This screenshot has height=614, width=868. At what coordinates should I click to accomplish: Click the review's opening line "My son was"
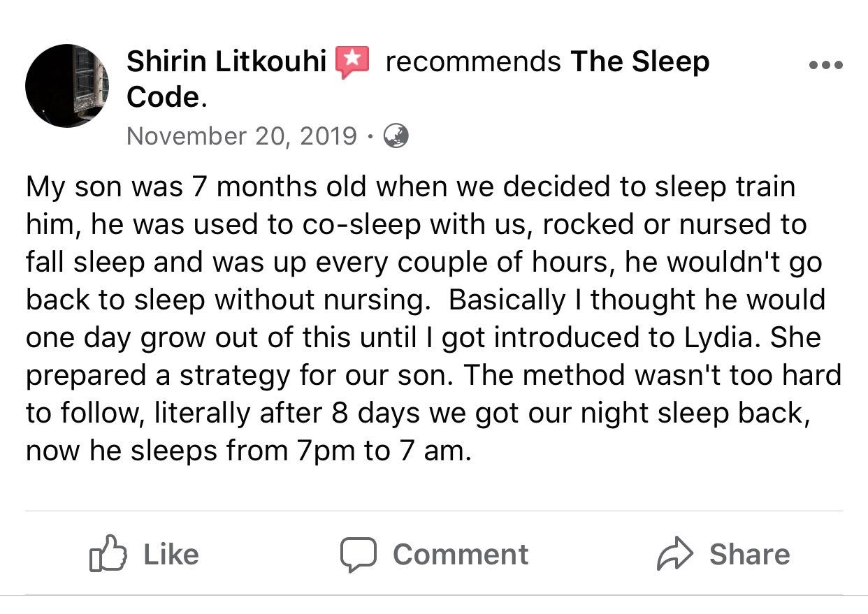[x=104, y=187]
